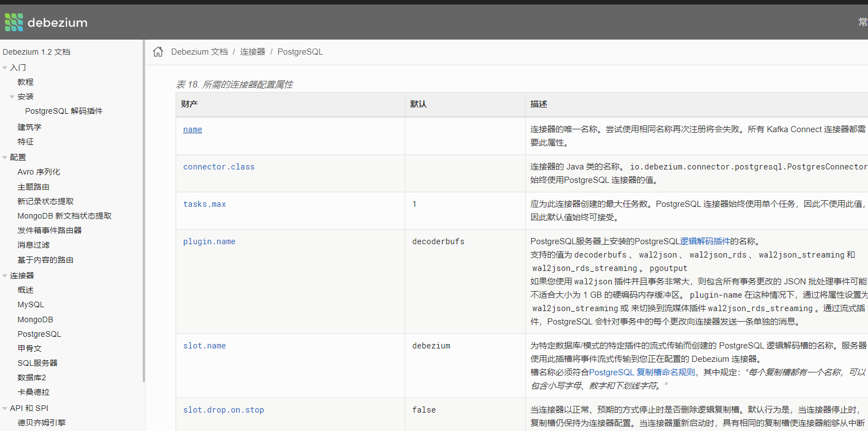The height and width of the screenshot is (431, 868).
Task: Click the 配置 section label
Action: [18, 157]
